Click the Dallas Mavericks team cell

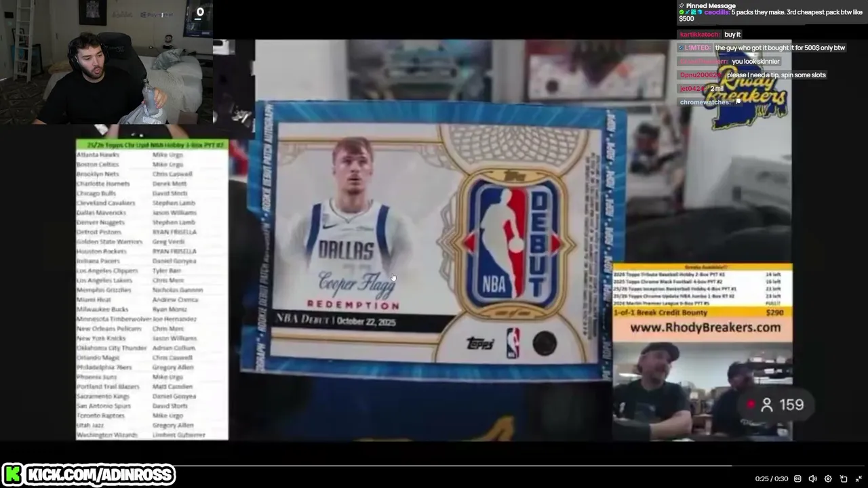[x=101, y=213]
